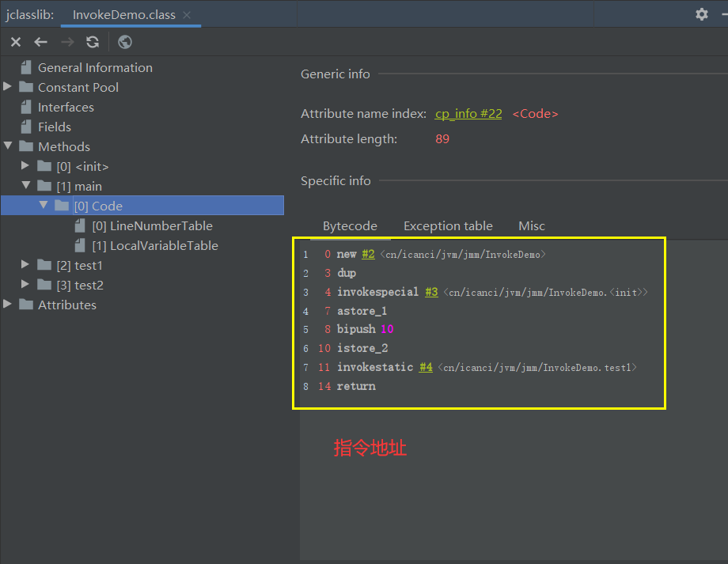Image resolution: width=728 pixels, height=564 pixels.
Task: Click LocalVariableTable page icon
Action: [81, 245]
